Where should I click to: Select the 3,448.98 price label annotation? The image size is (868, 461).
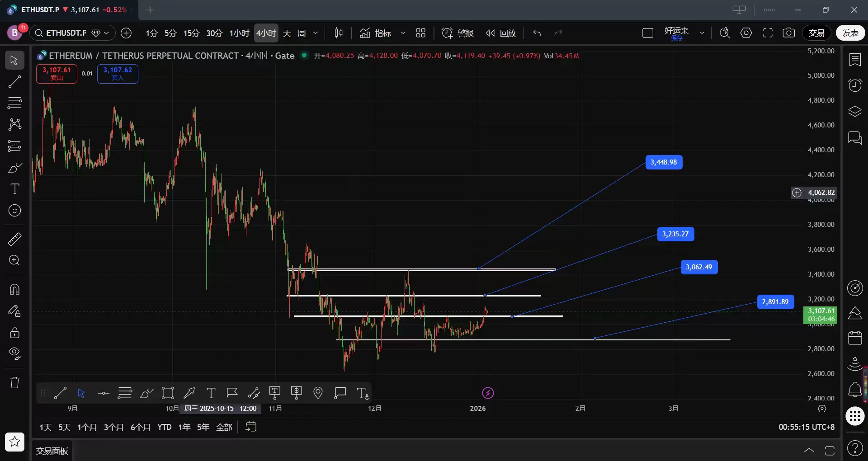click(664, 162)
